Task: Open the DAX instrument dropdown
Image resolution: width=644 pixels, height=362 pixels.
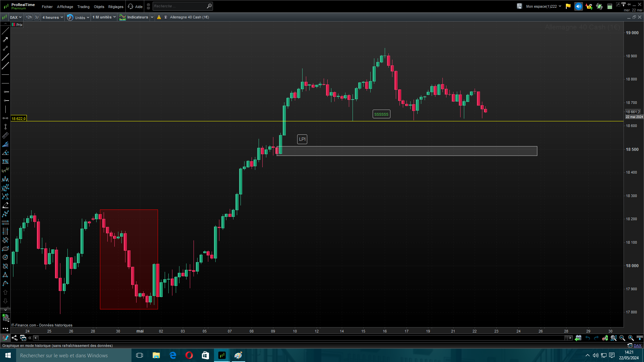Action: coord(15,17)
